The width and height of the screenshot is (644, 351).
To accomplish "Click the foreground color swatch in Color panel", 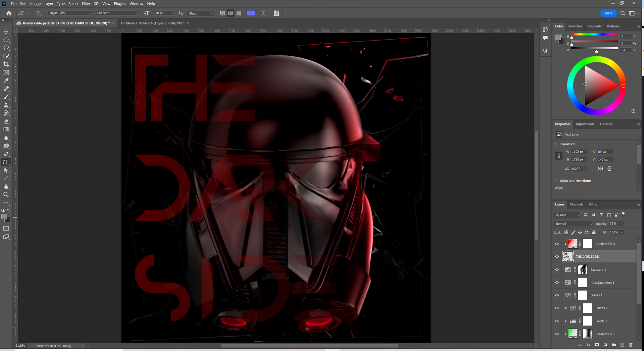I will [558, 37].
